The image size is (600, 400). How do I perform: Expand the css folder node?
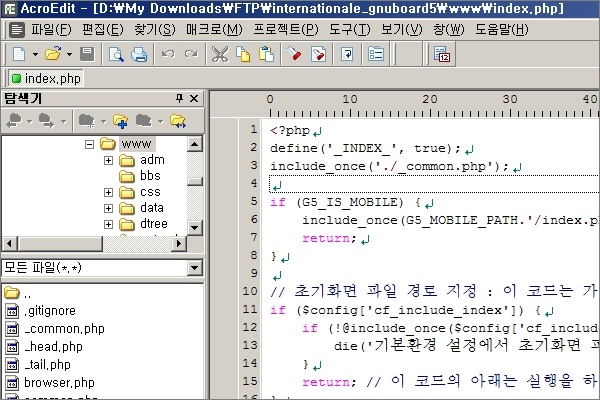click(x=109, y=192)
